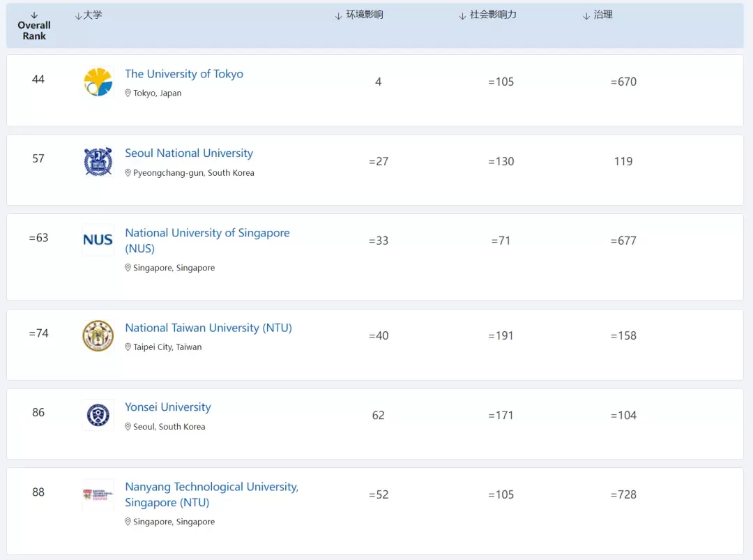Click Singapore, Singapore text in Nanyang row
This screenshot has height=560, width=753.
(174, 522)
